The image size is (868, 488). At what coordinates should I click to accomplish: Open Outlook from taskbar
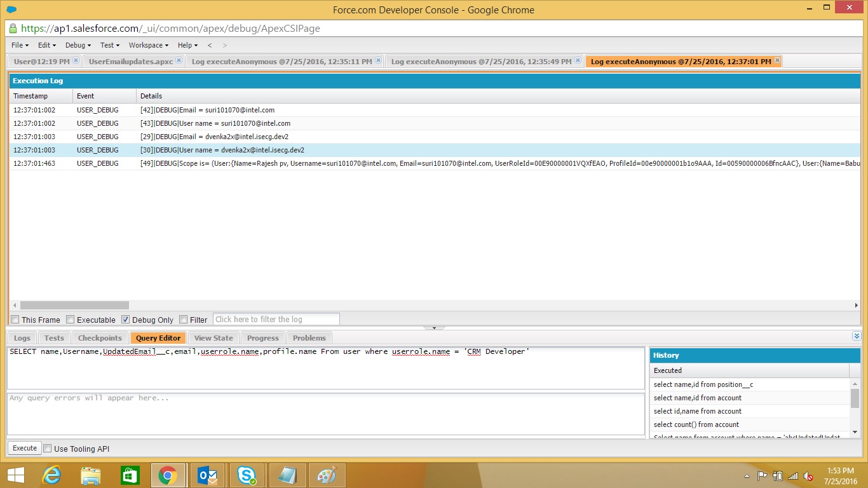point(208,475)
